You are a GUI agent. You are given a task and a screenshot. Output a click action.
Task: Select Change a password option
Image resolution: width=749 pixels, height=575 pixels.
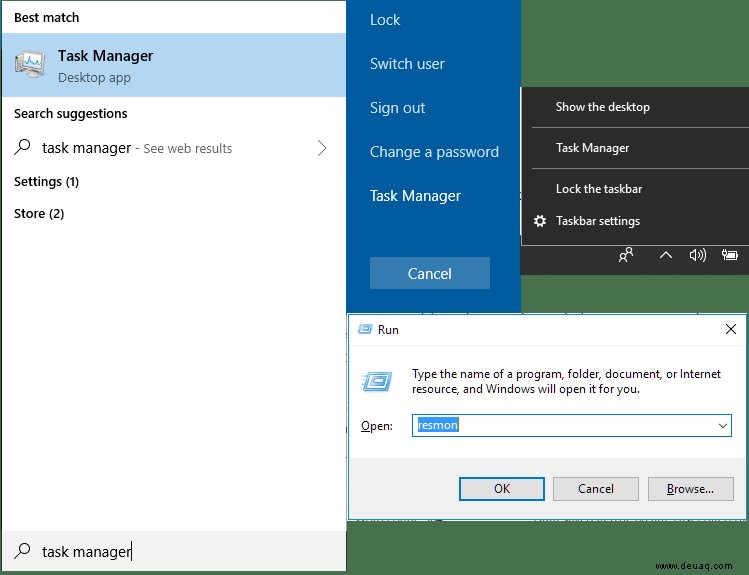click(x=434, y=152)
